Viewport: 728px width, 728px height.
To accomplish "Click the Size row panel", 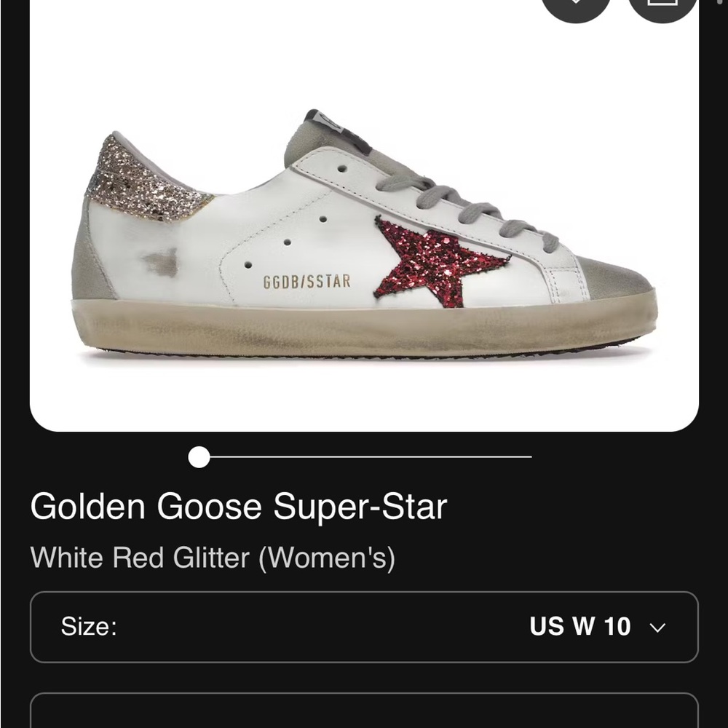I will 364,627.
